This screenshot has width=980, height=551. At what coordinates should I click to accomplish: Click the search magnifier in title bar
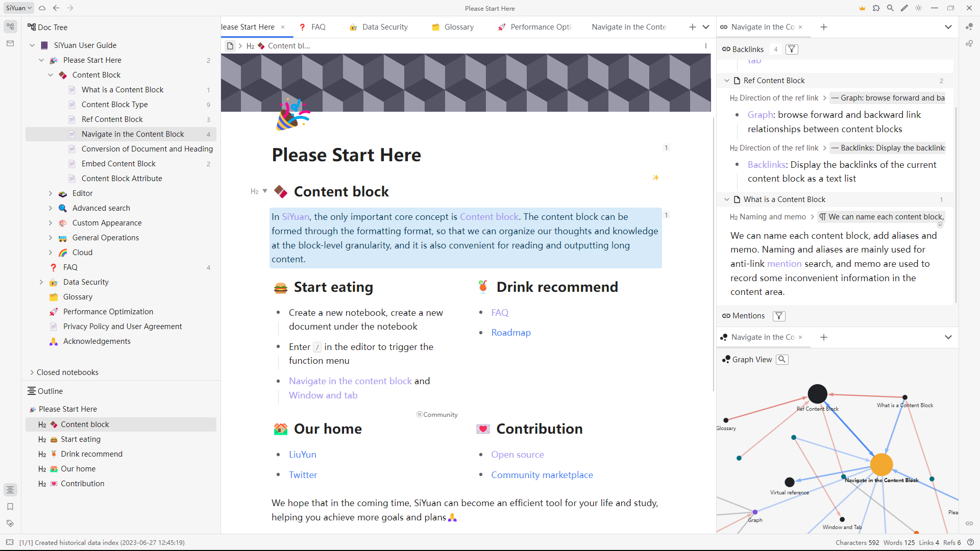click(x=890, y=8)
